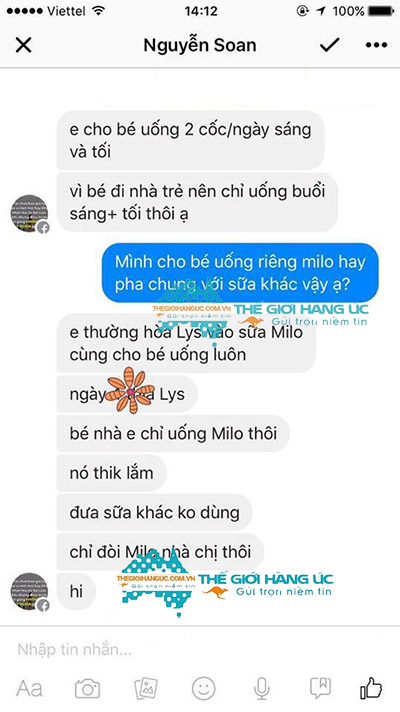400x712 pixels.
Task: Open the smiley emoji picker
Action: (x=203, y=688)
